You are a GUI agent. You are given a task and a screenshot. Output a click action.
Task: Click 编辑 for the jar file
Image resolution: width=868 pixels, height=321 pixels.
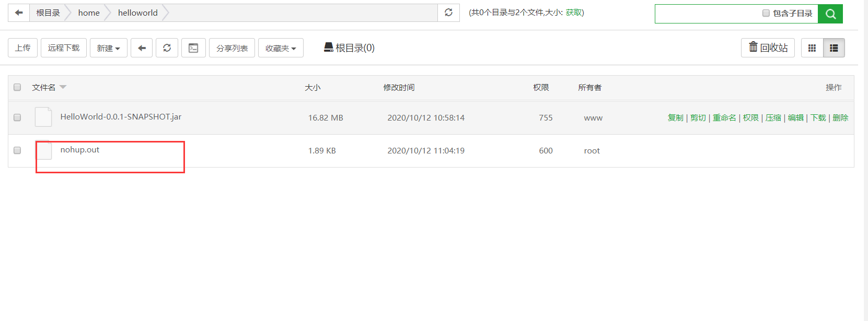coord(796,118)
